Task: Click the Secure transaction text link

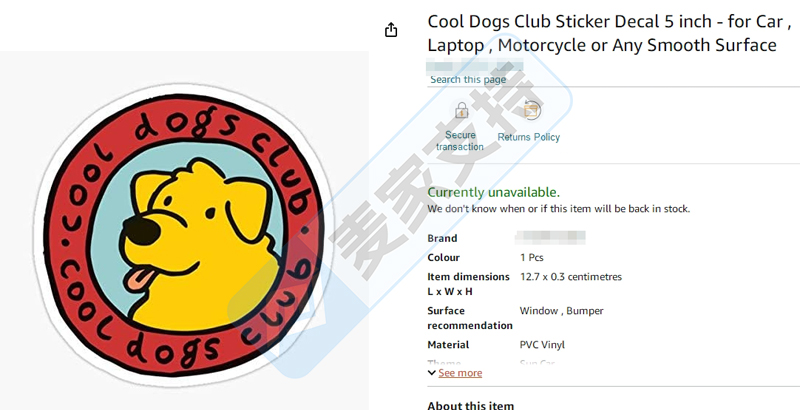Action: (x=460, y=141)
